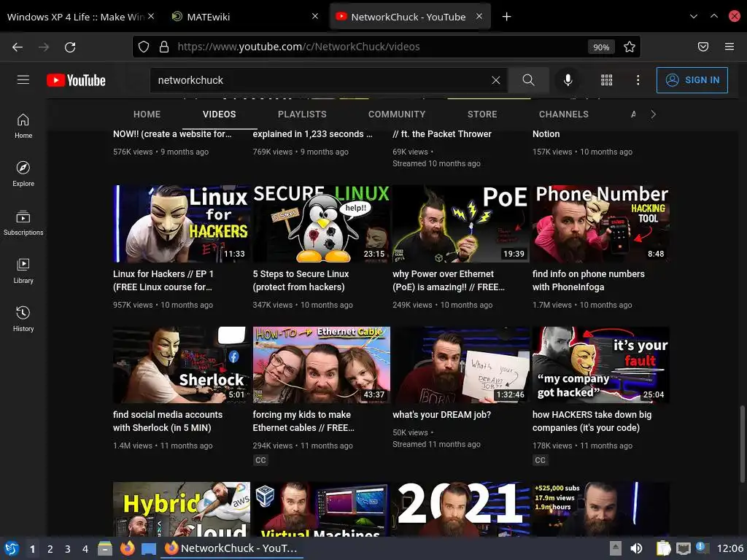This screenshot has width=747, height=560.
Task: Open the Hybrid cloud video thumbnail
Action: 182,509
